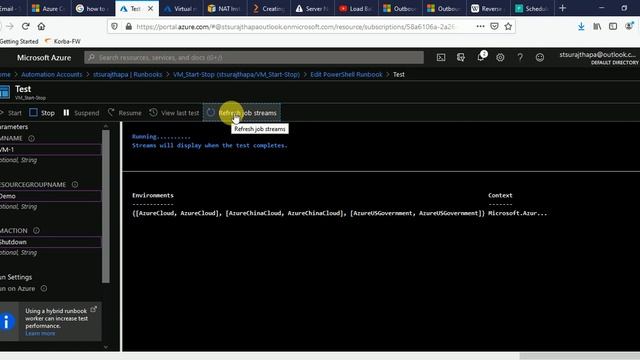Send feedback with the smiley icon
This screenshot has width=640, height=360.
coord(540,58)
